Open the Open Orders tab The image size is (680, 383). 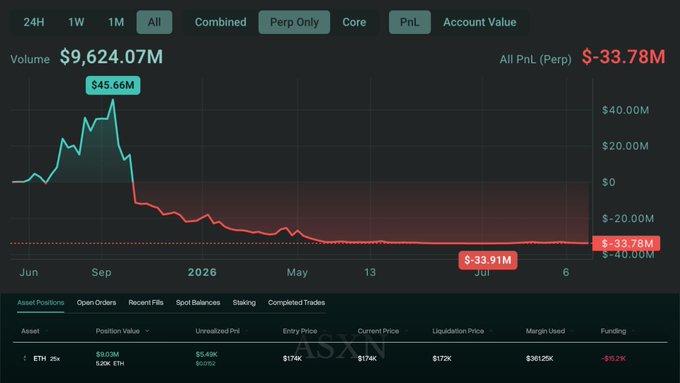[x=96, y=302]
